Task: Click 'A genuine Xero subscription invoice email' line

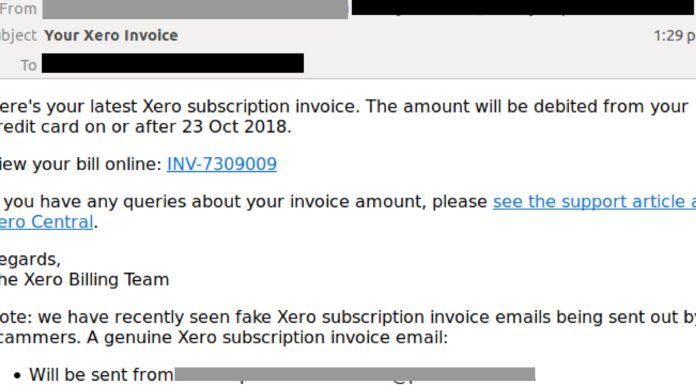Action: (x=267, y=337)
